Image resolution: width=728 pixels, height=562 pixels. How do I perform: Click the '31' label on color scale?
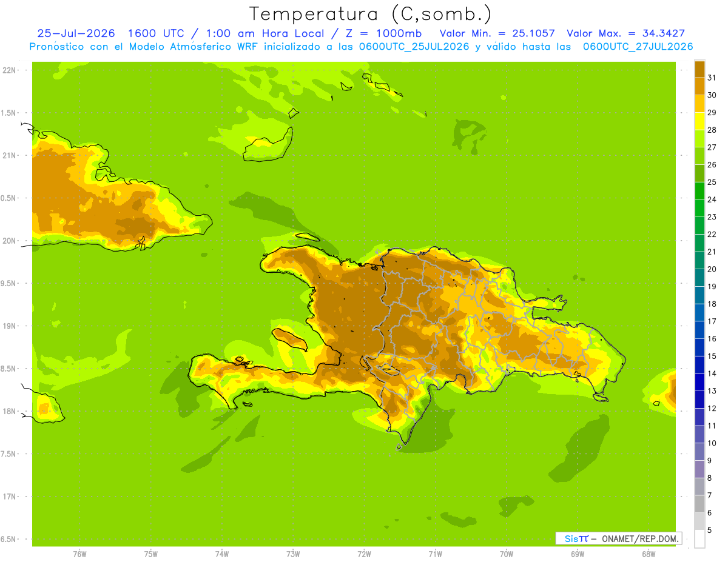pos(712,78)
